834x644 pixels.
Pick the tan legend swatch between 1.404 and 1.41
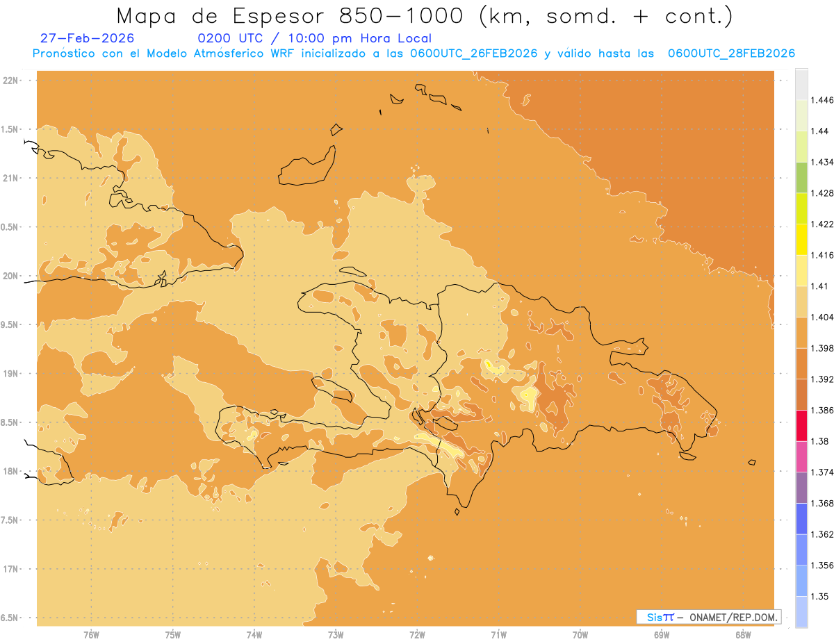[801, 302]
